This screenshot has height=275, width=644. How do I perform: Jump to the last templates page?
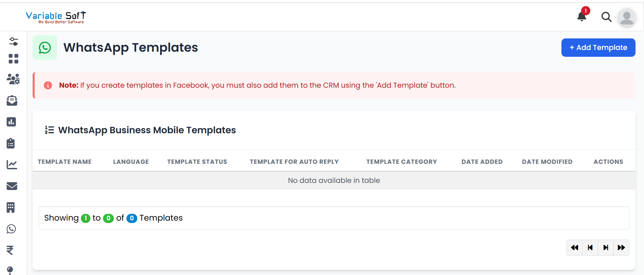[621, 247]
